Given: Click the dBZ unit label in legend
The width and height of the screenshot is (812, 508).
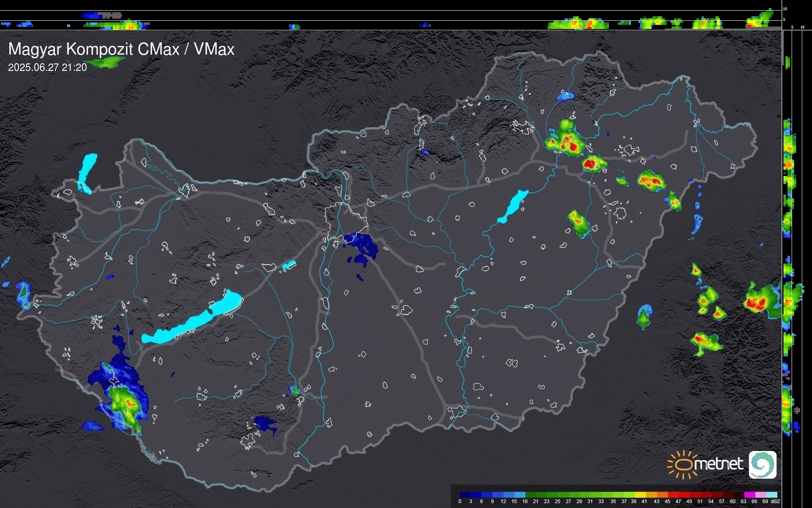Looking at the screenshot, I should point(775,501).
